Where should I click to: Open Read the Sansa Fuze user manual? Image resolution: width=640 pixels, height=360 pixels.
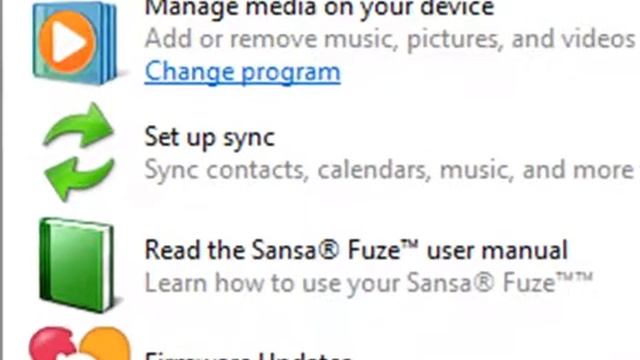[356, 250]
